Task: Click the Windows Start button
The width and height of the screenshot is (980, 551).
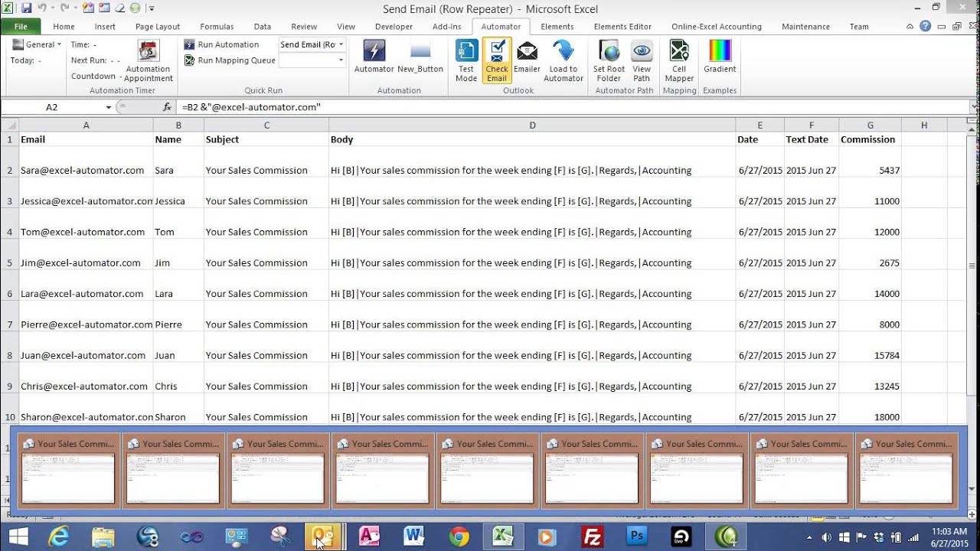Action: pos(17,536)
